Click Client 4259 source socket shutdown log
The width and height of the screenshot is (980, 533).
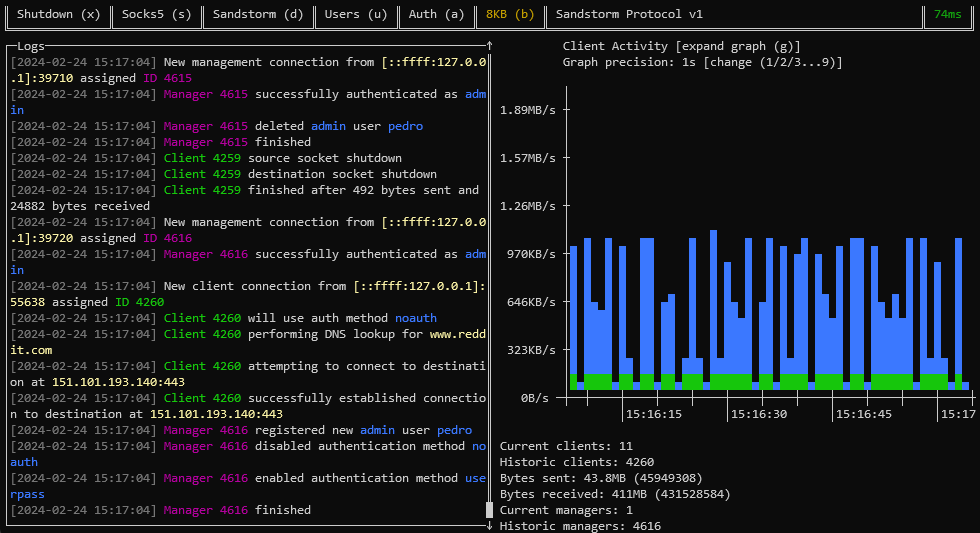pos(206,158)
